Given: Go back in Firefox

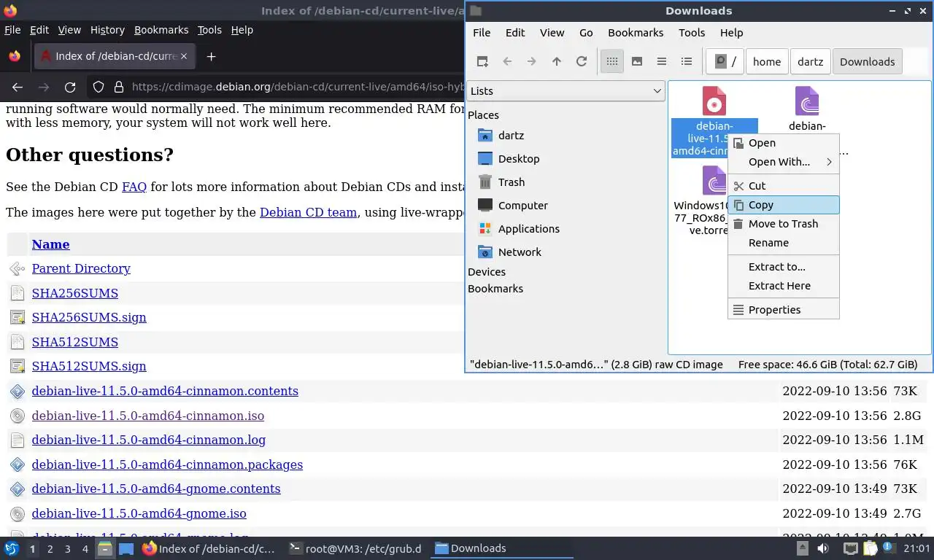Looking at the screenshot, I should click(18, 87).
